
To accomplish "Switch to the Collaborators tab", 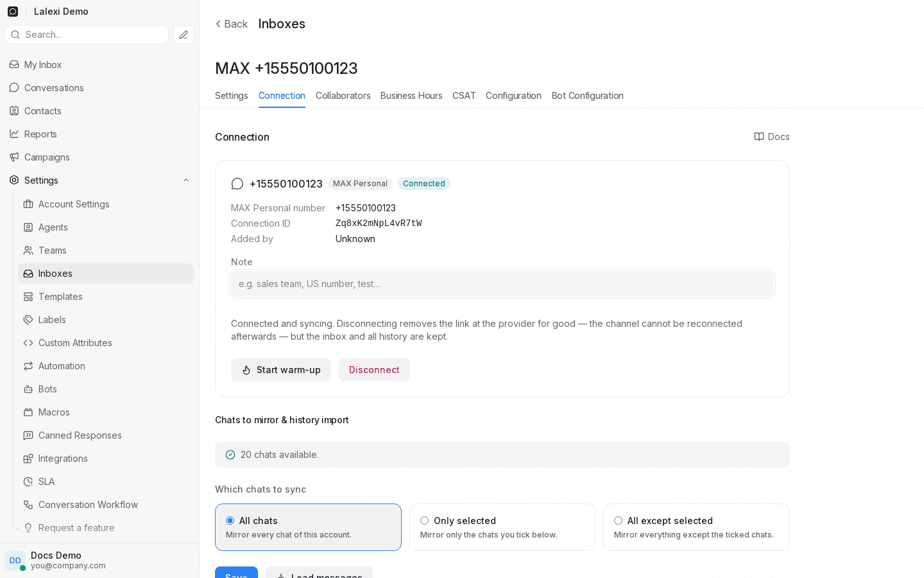I will (x=343, y=96).
